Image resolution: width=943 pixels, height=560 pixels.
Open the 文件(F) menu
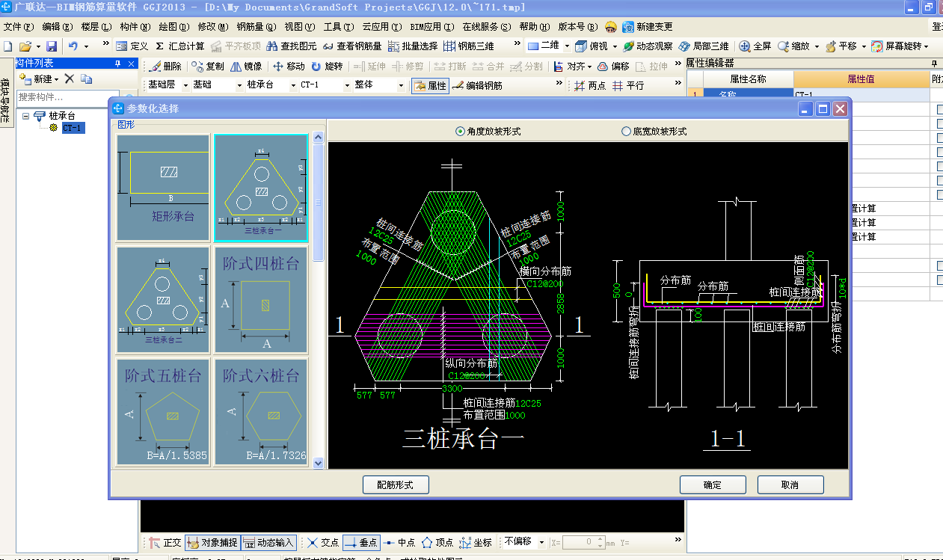tap(19, 27)
